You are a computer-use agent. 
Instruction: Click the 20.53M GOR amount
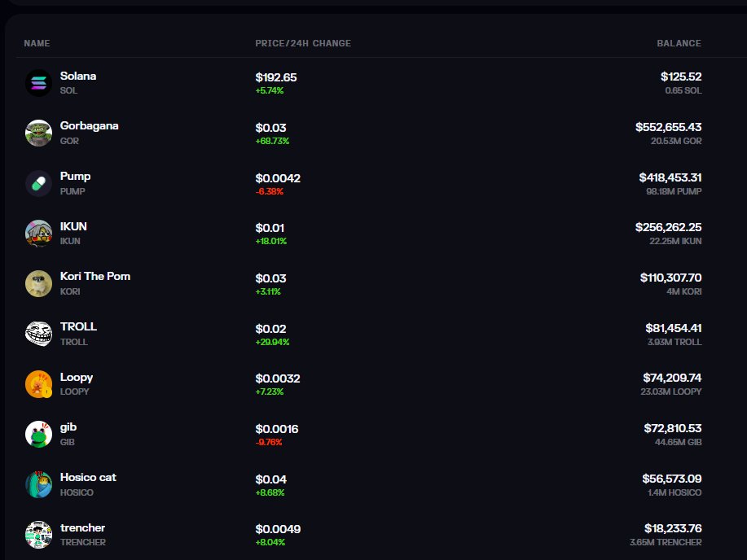point(676,141)
